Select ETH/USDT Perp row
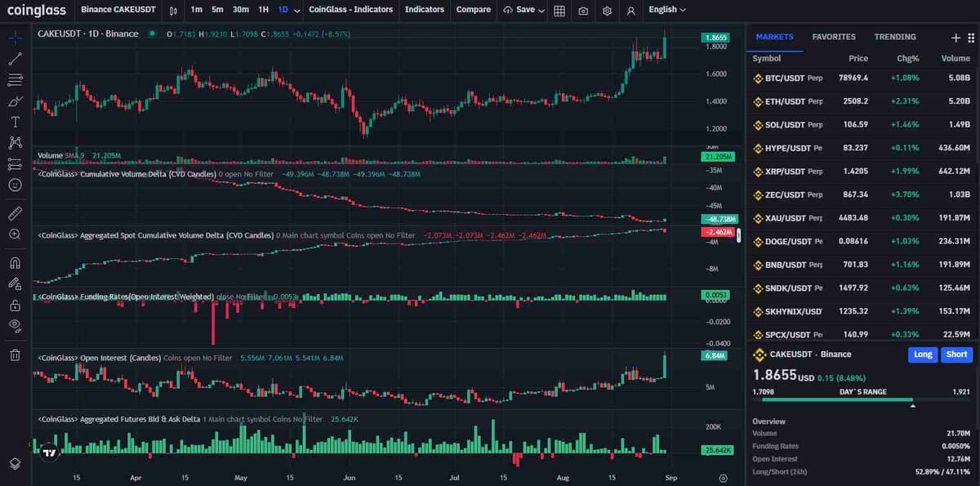 point(862,101)
